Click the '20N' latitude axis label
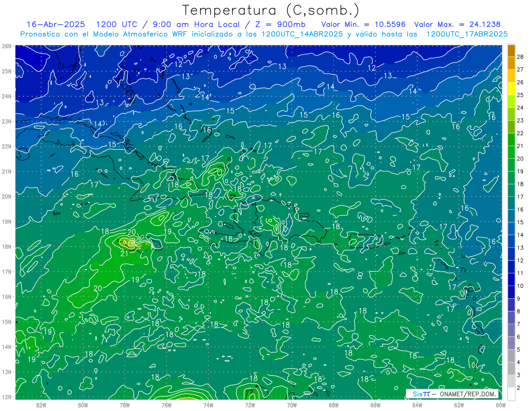 point(6,196)
